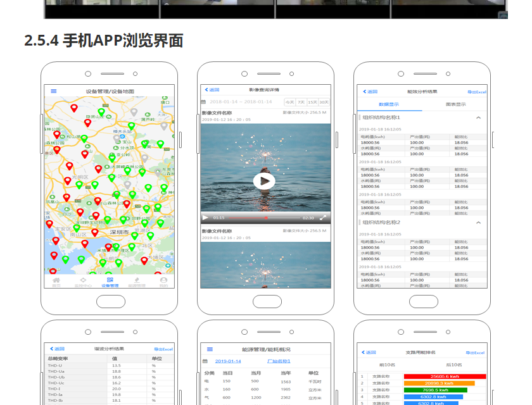This screenshot has width=532, height=405.
Task: Click the 2018-01-14 ~ 2018-01-14 date range field
Action: pos(241,102)
